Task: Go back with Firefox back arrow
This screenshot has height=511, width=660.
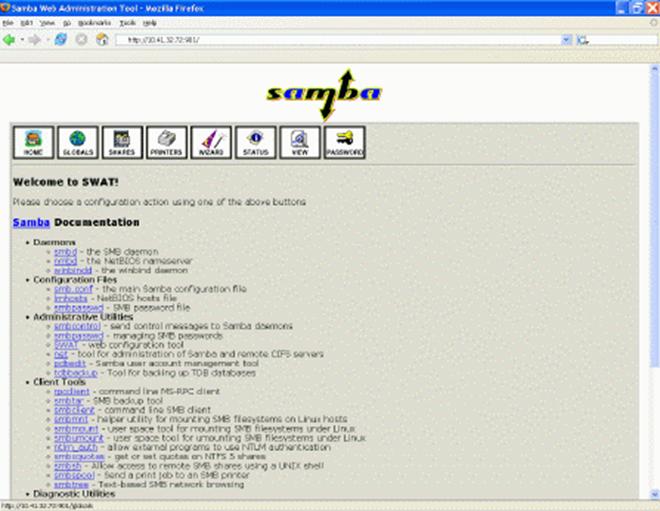Action: pos(9,40)
